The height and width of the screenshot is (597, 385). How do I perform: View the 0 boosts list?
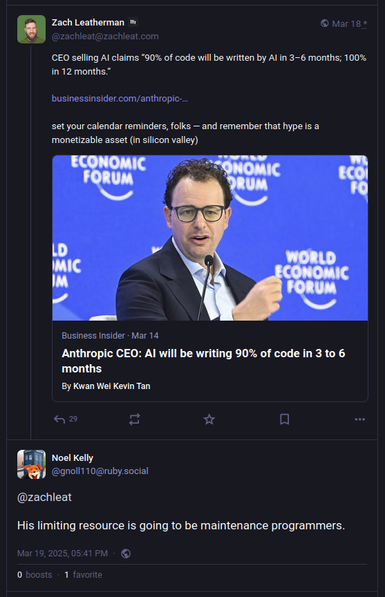click(x=35, y=575)
